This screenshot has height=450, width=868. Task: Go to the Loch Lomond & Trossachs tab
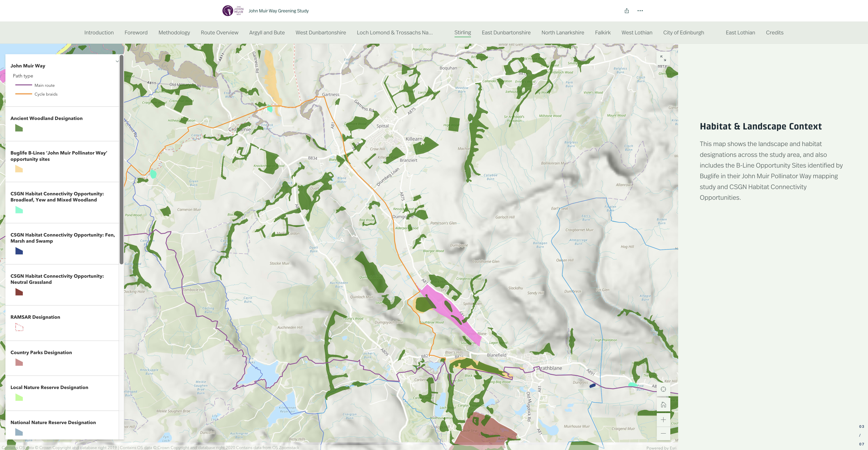394,33
